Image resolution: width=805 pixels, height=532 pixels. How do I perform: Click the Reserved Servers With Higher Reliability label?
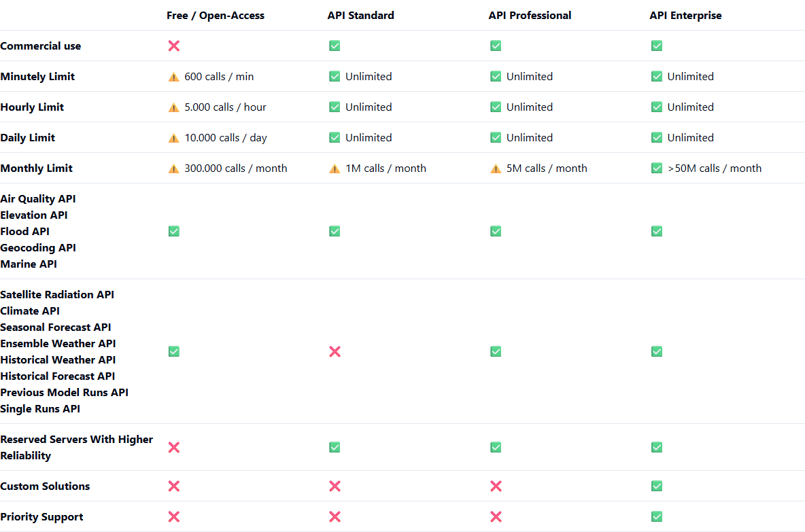pyautogui.click(x=77, y=447)
